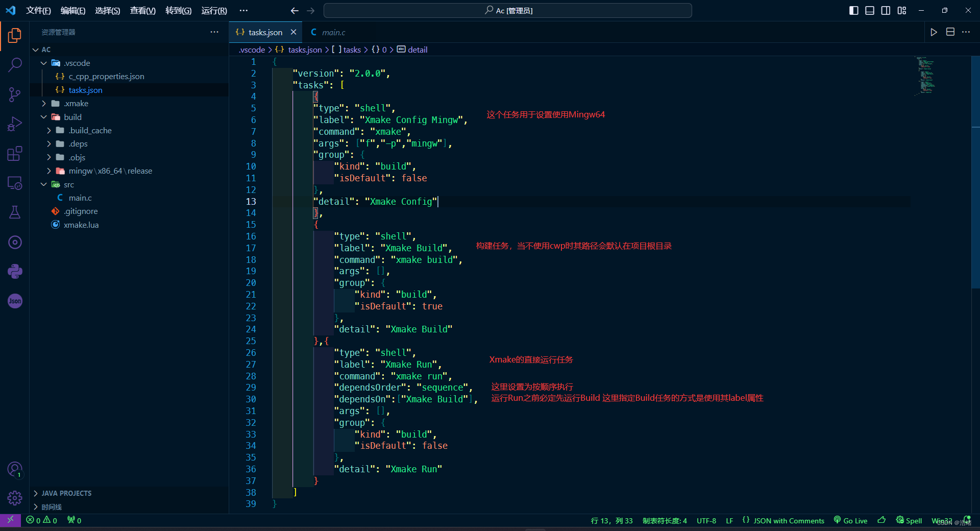This screenshot has width=980, height=531.
Task: Toggle the bottom panel visibility
Action: [x=869, y=10]
